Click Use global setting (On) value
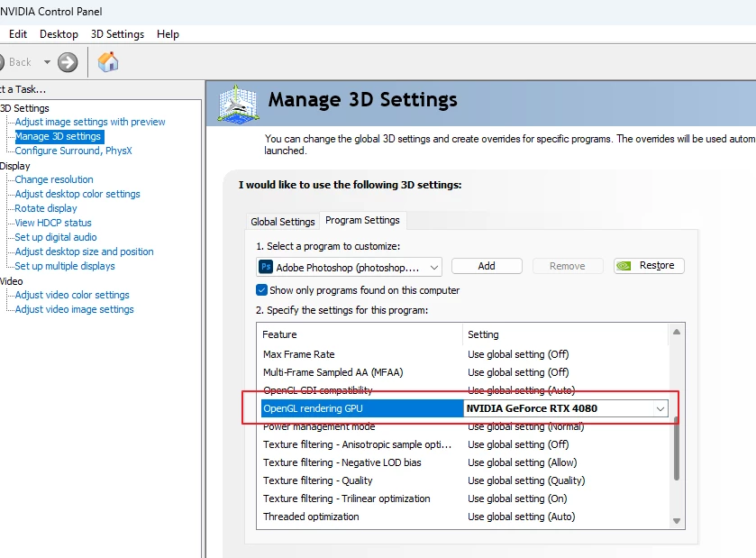Screen dimensions: 756x558 tap(517, 499)
